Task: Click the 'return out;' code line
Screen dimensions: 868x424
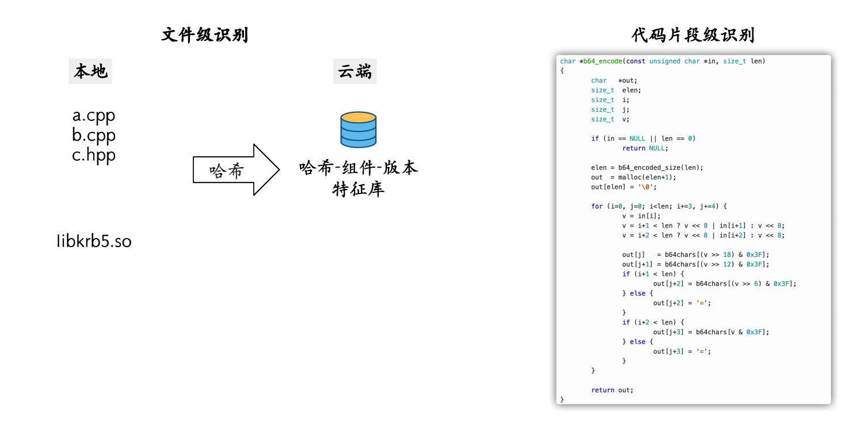Action: (612, 390)
